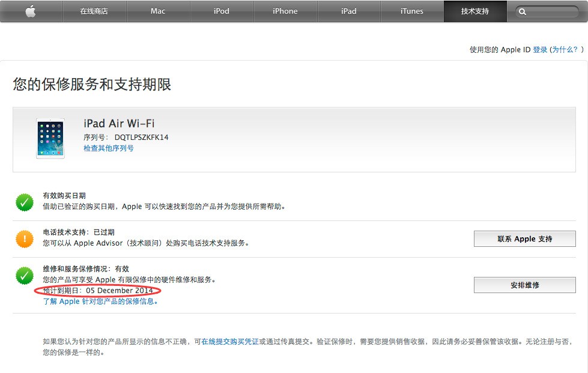Switch to the iPad section

(348, 10)
